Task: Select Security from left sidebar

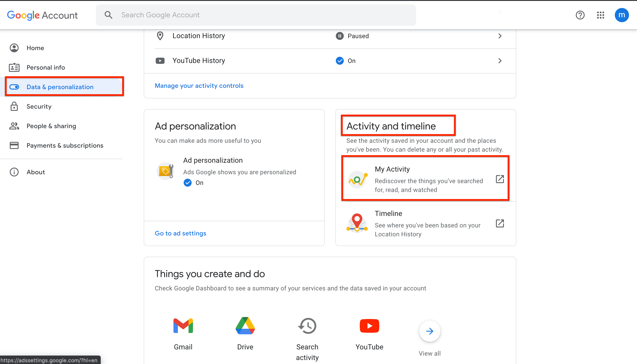Action: (39, 106)
